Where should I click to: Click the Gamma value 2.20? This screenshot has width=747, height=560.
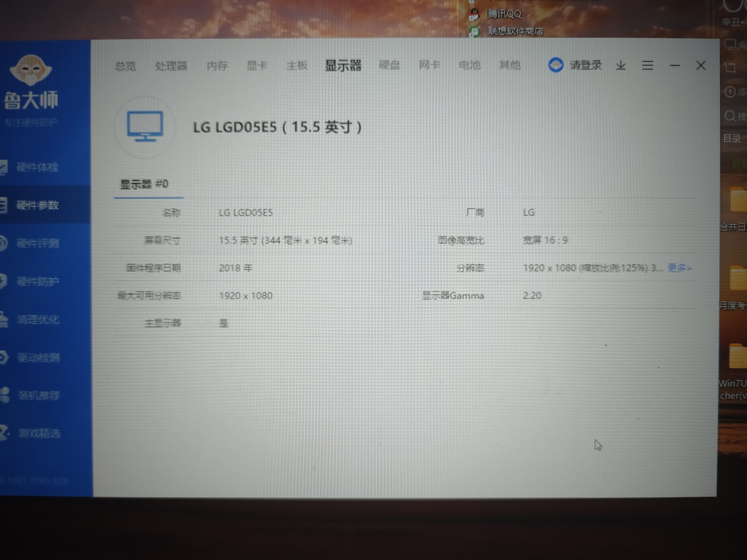tap(532, 295)
